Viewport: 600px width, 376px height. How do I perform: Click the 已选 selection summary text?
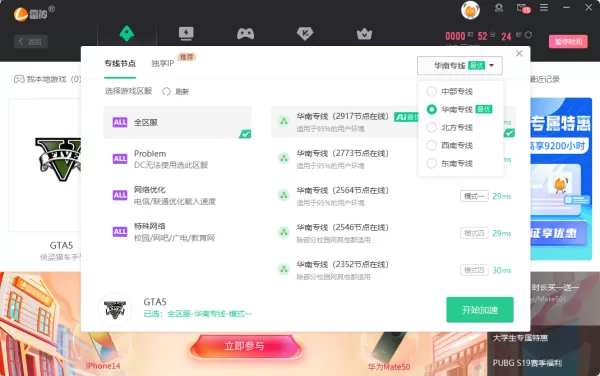[197, 314]
